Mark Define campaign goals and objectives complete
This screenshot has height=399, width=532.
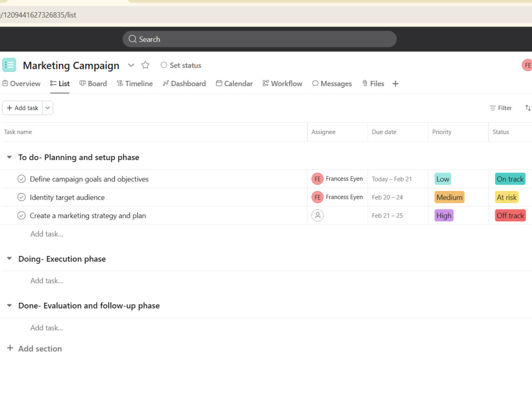[21, 179]
